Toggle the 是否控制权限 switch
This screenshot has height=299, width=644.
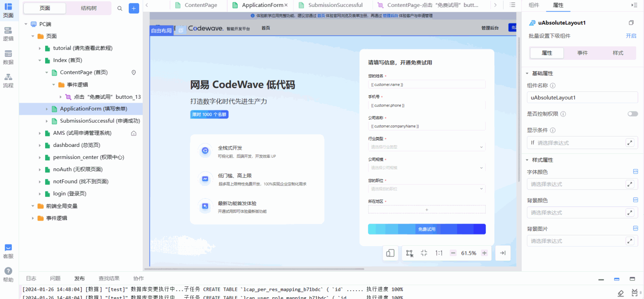click(x=632, y=114)
